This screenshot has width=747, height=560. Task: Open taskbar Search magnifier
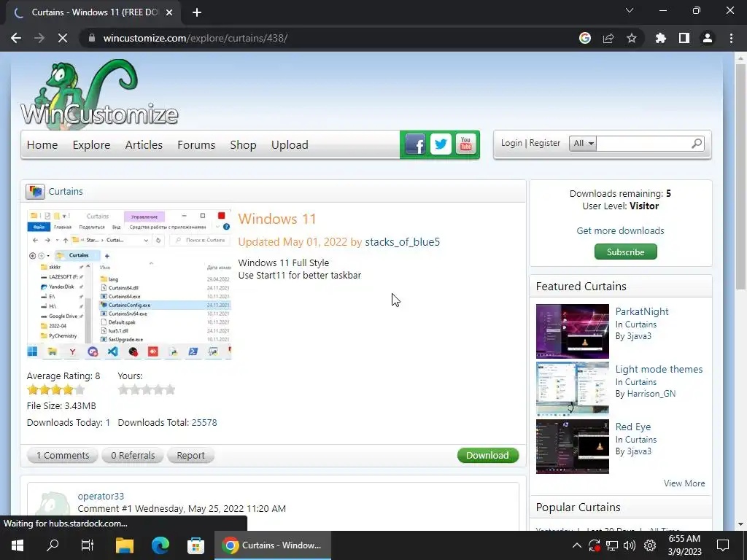click(53, 545)
